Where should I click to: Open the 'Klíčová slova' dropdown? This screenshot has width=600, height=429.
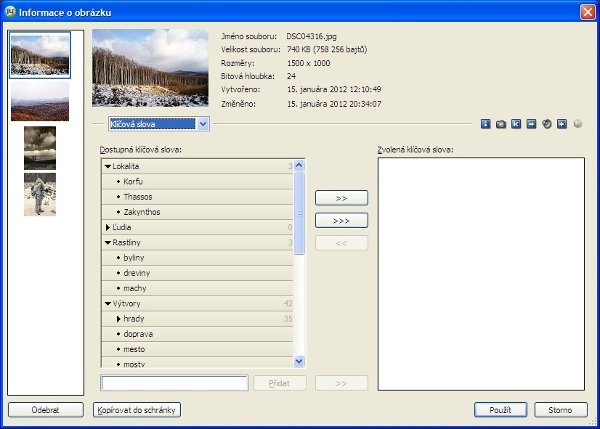click(203, 124)
